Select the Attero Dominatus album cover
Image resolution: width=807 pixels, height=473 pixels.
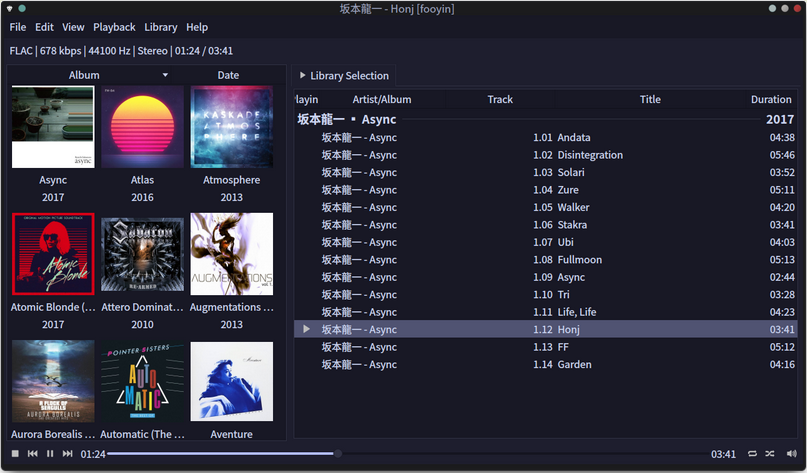(x=143, y=254)
